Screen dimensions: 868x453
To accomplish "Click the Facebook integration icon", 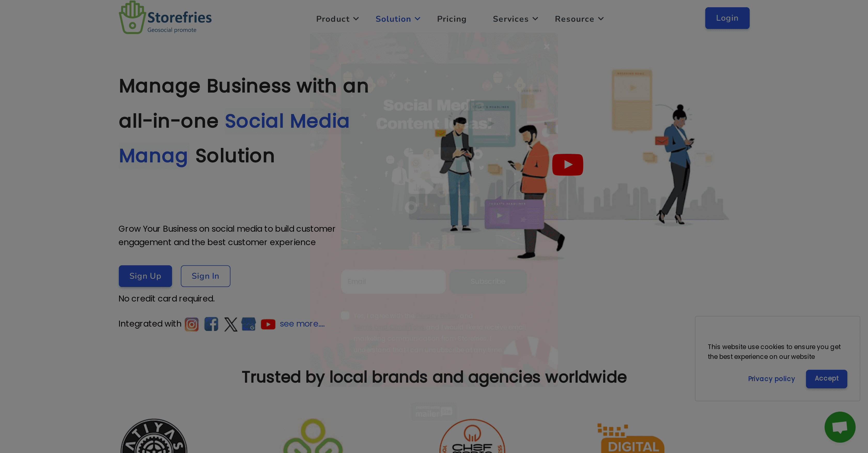I will 211,324.
